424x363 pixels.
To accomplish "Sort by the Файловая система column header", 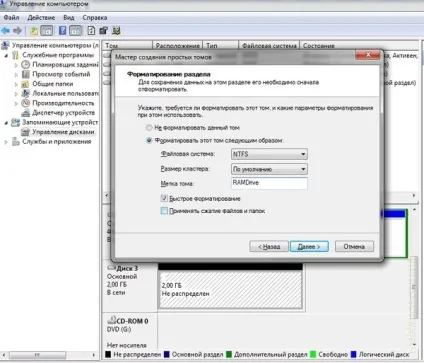I will click(x=269, y=45).
